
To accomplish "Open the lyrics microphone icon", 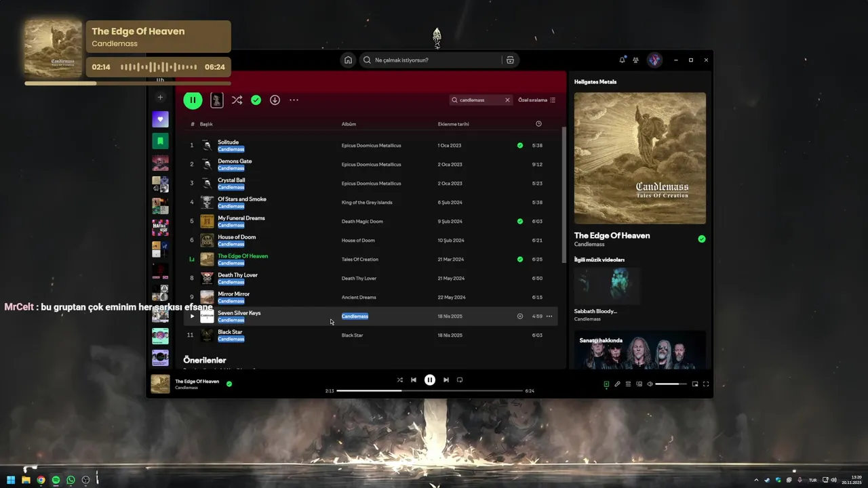I will click(617, 384).
